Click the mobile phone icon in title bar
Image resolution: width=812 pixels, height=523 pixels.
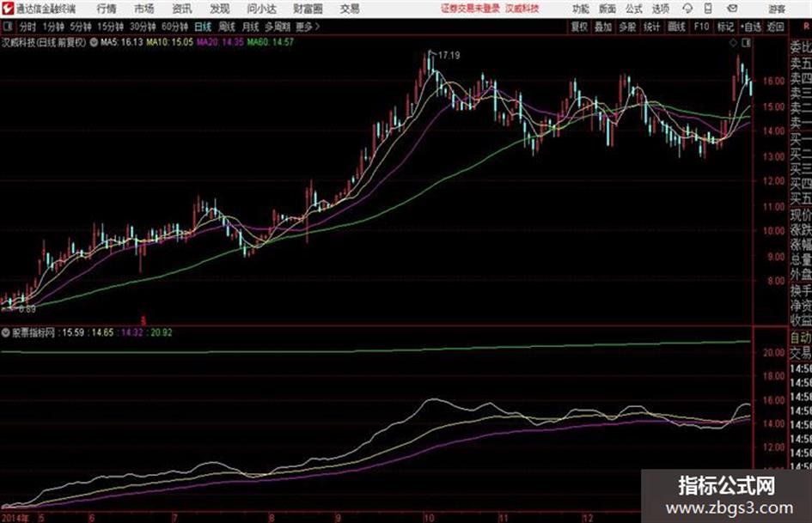coord(708,9)
